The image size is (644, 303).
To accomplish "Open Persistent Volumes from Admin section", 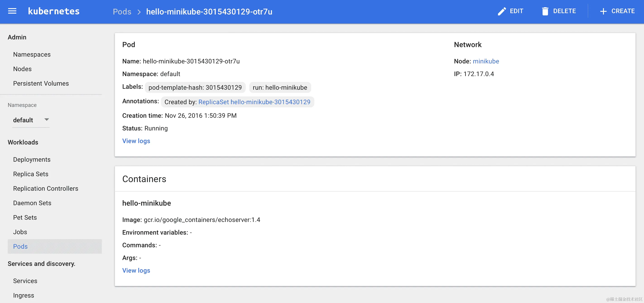I will point(41,83).
